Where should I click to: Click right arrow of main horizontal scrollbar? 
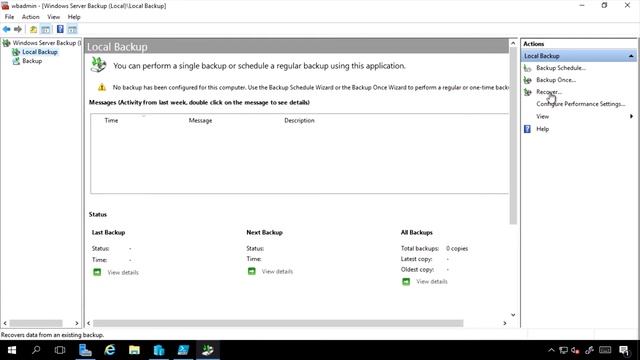(x=505, y=323)
